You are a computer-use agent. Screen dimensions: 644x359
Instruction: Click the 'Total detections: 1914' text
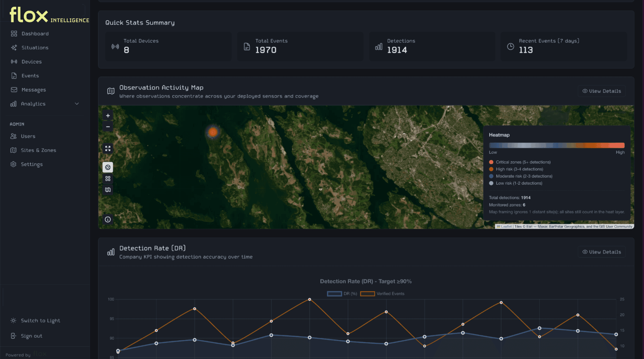pos(510,198)
